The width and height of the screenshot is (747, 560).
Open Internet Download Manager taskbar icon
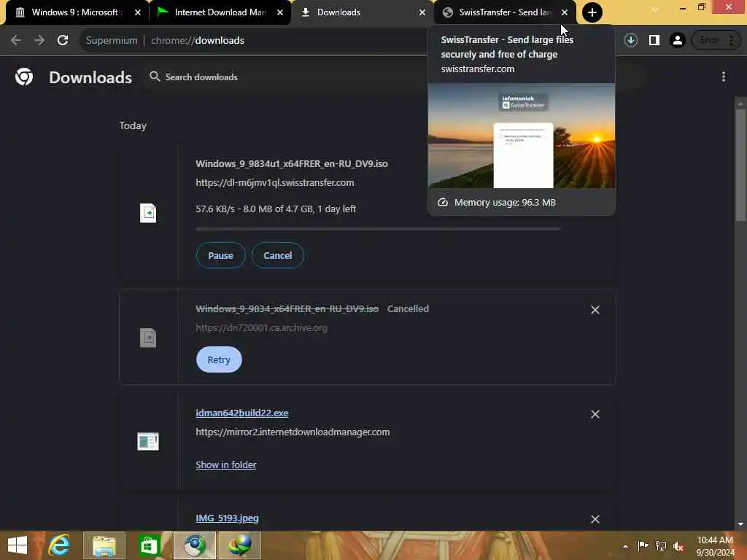239,545
